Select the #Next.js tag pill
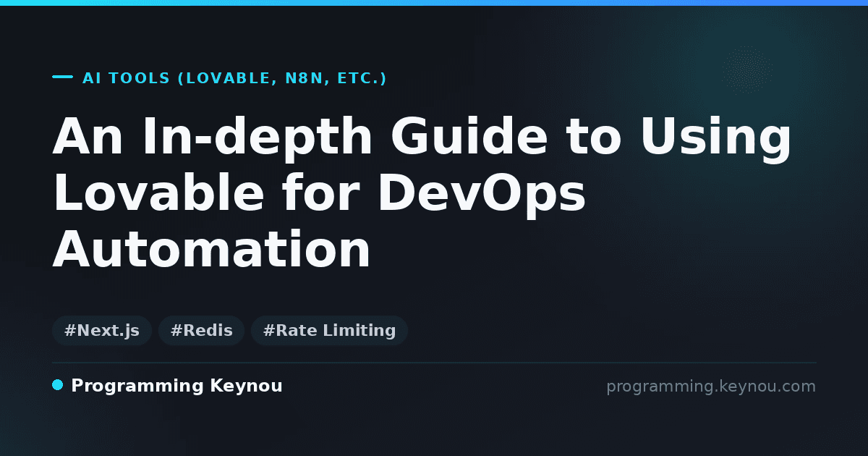The width and height of the screenshot is (868, 456). pyautogui.click(x=102, y=331)
